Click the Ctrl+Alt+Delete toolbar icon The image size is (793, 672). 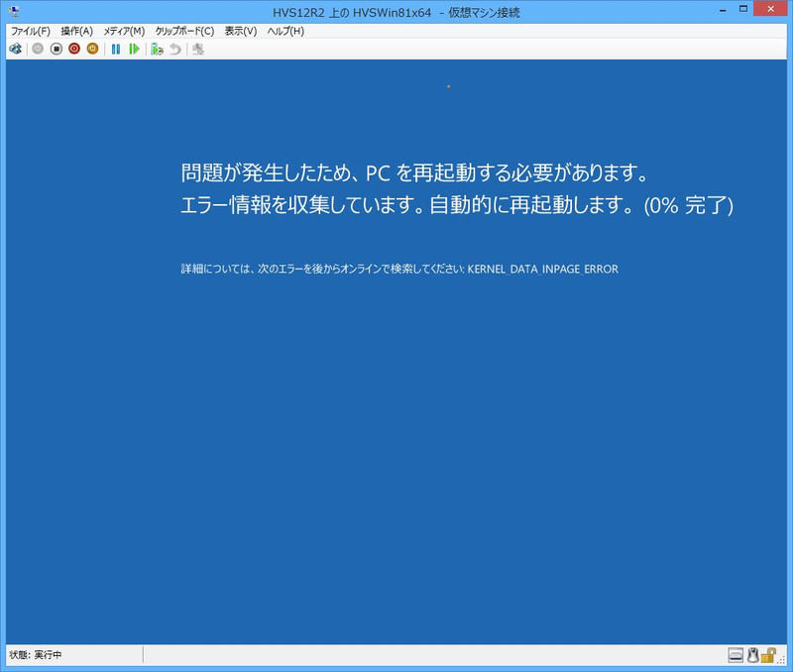tap(16, 49)
